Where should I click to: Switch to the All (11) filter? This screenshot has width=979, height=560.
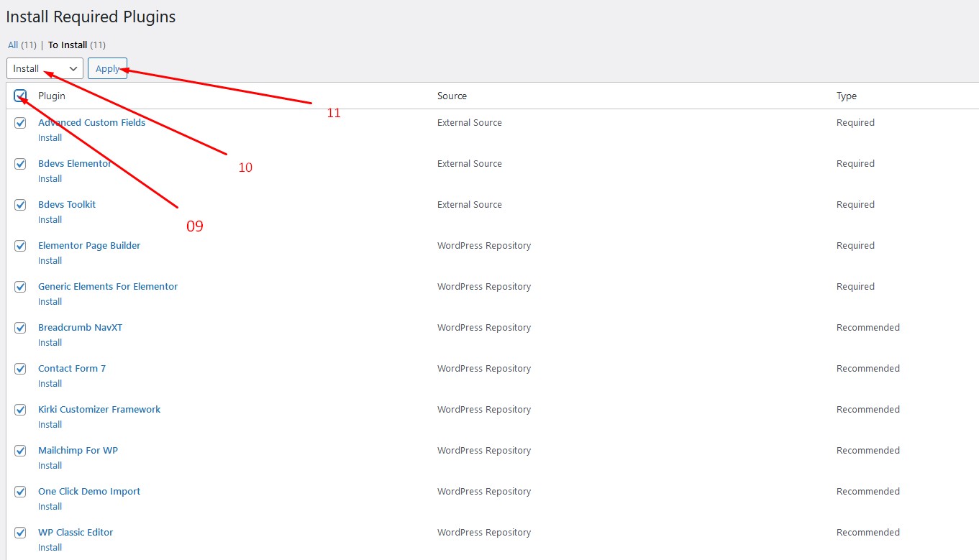click(22, 45)
